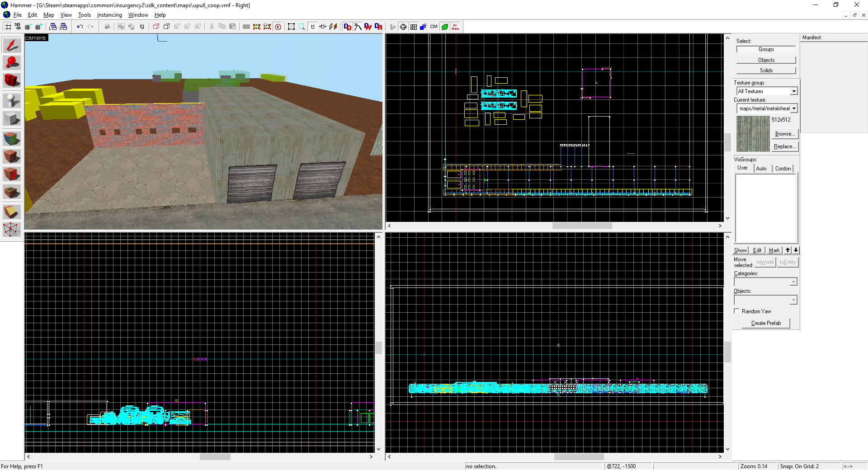Open the Map menu
Viewport: 868px width, 470px height.
tap(49, 15)
